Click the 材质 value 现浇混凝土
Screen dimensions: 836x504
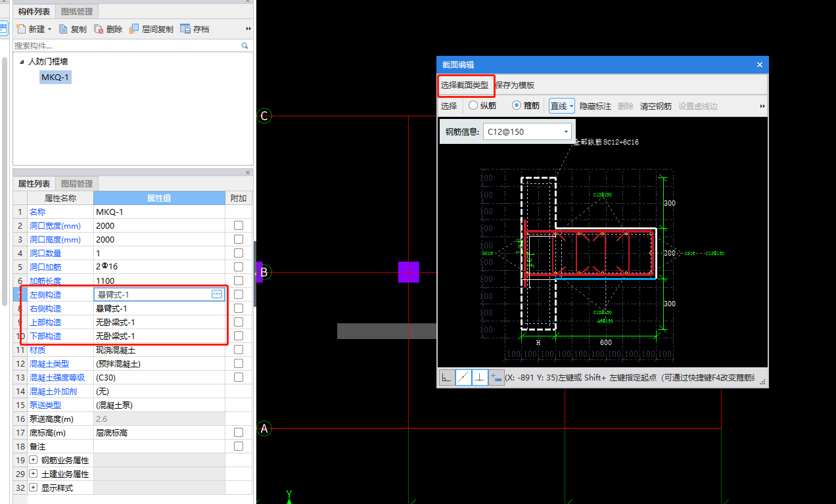point(159,350)
